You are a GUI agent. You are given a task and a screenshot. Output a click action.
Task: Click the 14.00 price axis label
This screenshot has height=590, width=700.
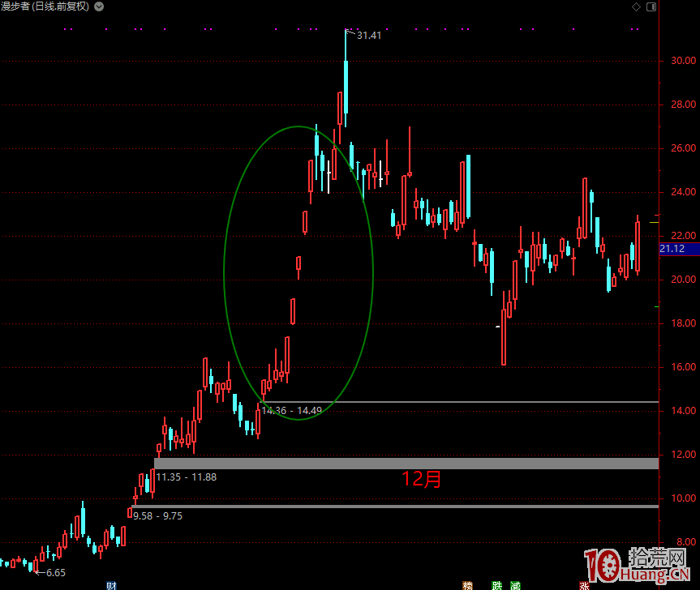tap(684, 410)
